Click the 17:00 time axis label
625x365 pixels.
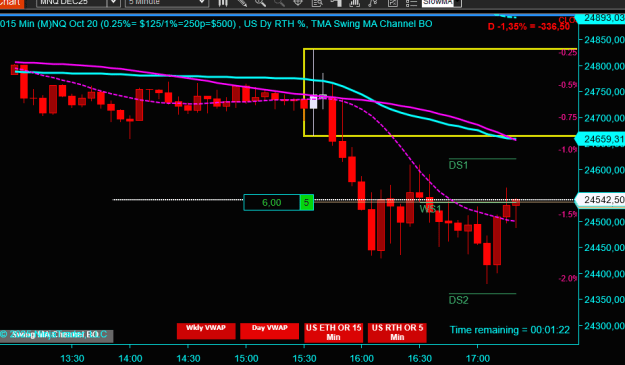click(478, 358)
